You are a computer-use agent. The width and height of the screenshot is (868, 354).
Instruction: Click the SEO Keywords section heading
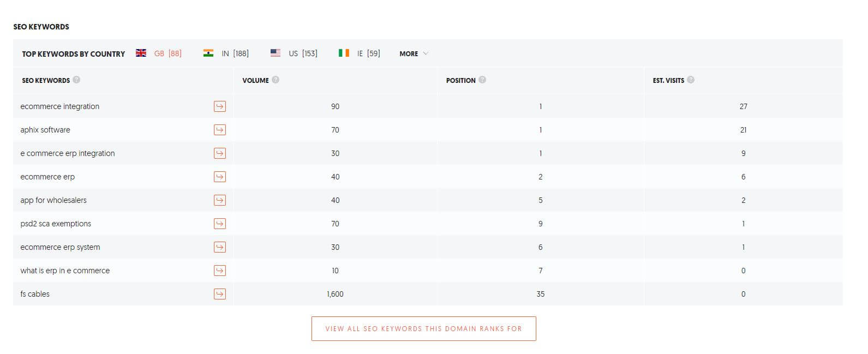tap(41, 27)
